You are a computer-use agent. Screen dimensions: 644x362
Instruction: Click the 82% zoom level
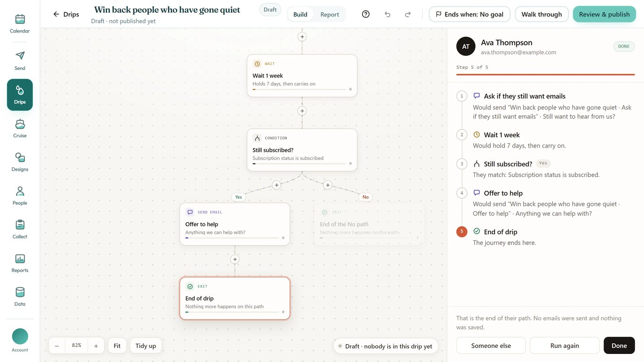pyautogui.click(x=76, y=346)
